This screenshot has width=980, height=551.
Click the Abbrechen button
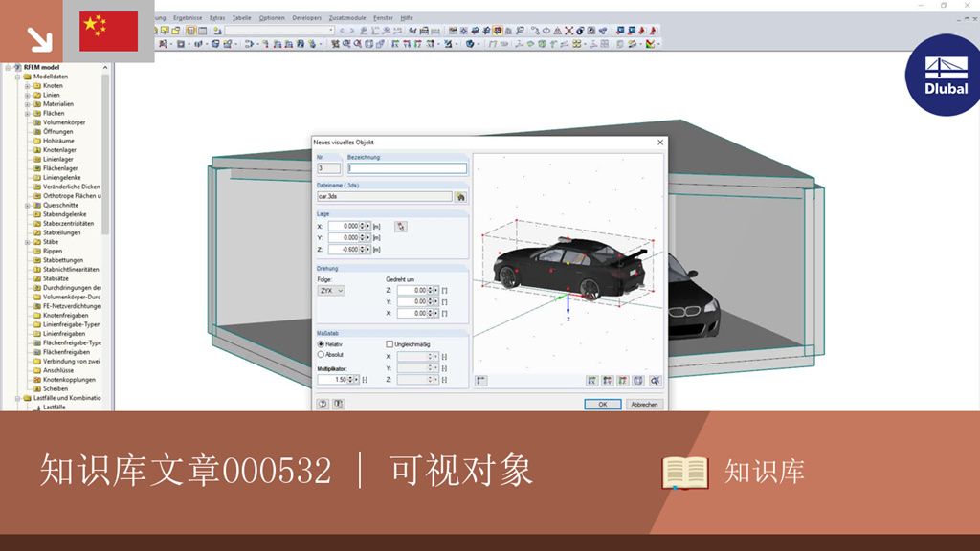pos(644,405)
